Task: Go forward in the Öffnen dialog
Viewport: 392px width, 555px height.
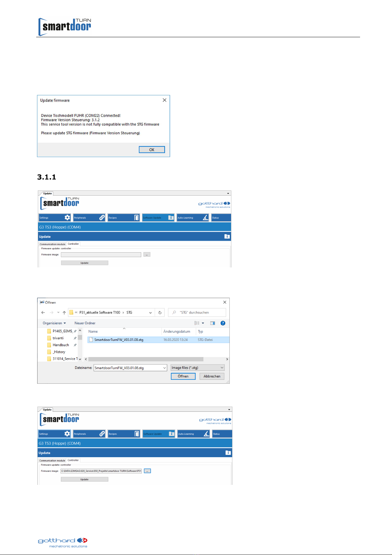Action: click(x=51, y=313)
